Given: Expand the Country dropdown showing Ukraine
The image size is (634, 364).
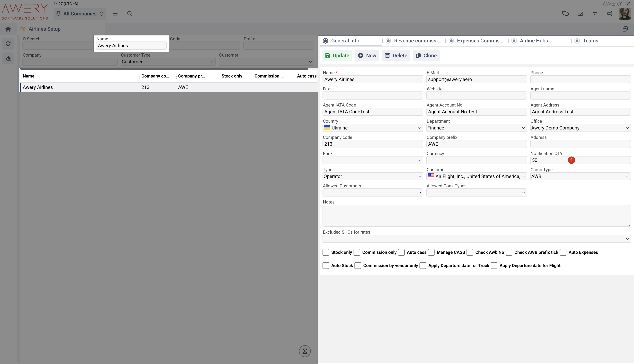Looking at the screenshot, I should (372, 128).
